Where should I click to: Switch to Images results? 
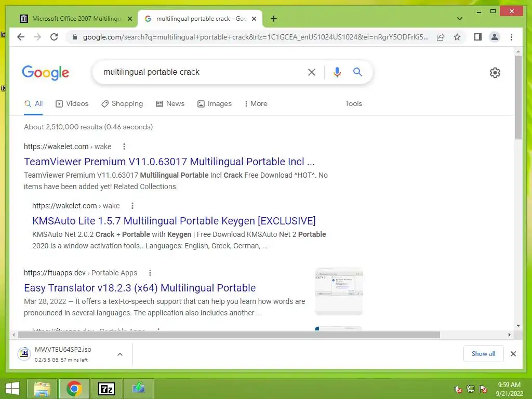click(215, 104)
